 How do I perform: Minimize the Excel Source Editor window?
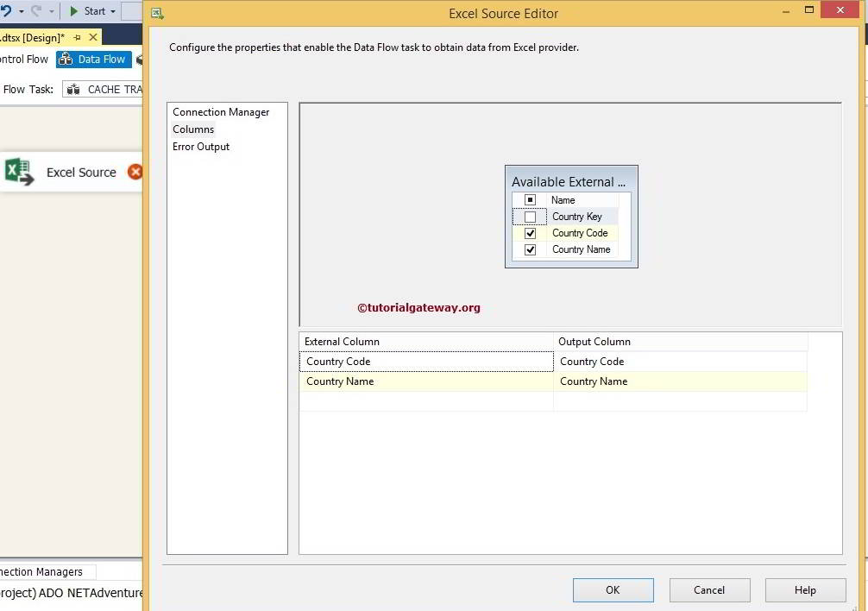785,10
